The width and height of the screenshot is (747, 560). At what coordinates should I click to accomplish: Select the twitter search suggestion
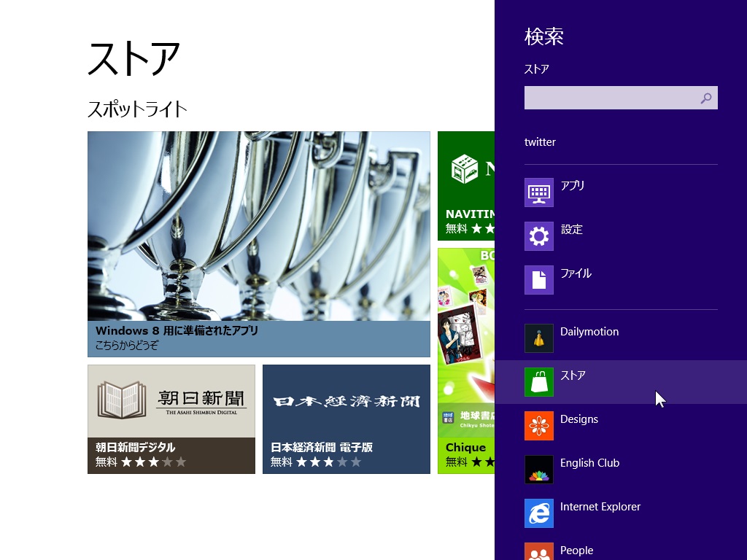point(540,142)
